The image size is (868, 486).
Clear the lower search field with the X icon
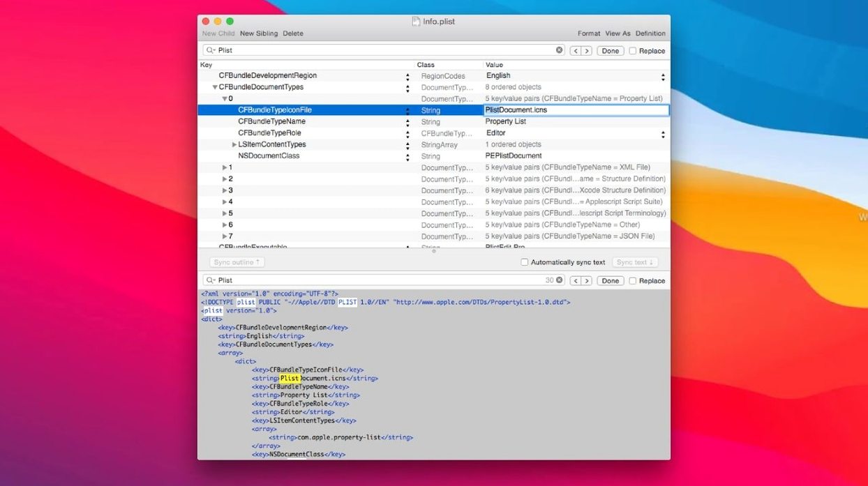pyautogui.click(x=560, y=280)
